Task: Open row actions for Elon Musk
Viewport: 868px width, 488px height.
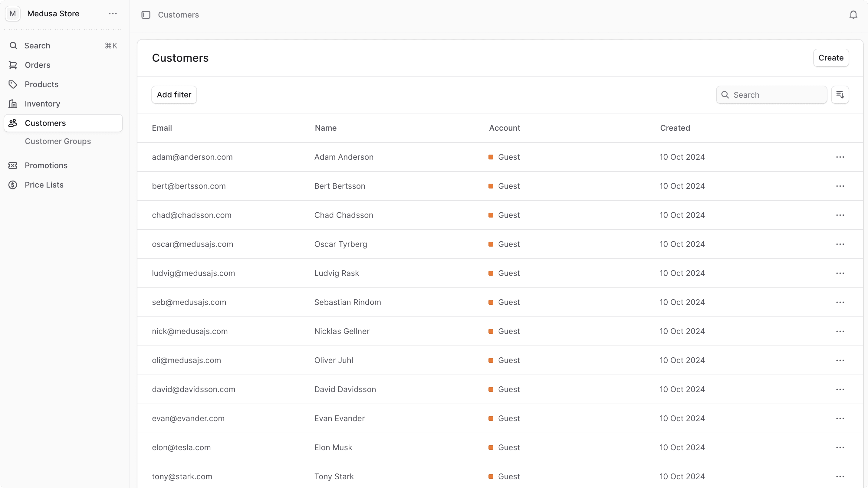Action: 841,447
